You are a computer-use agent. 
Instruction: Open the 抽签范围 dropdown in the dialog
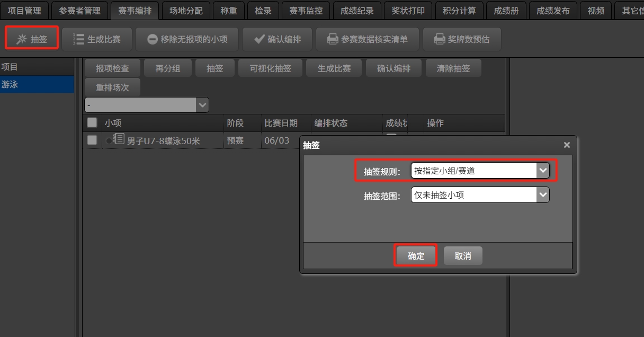click(x=543, y=194)
